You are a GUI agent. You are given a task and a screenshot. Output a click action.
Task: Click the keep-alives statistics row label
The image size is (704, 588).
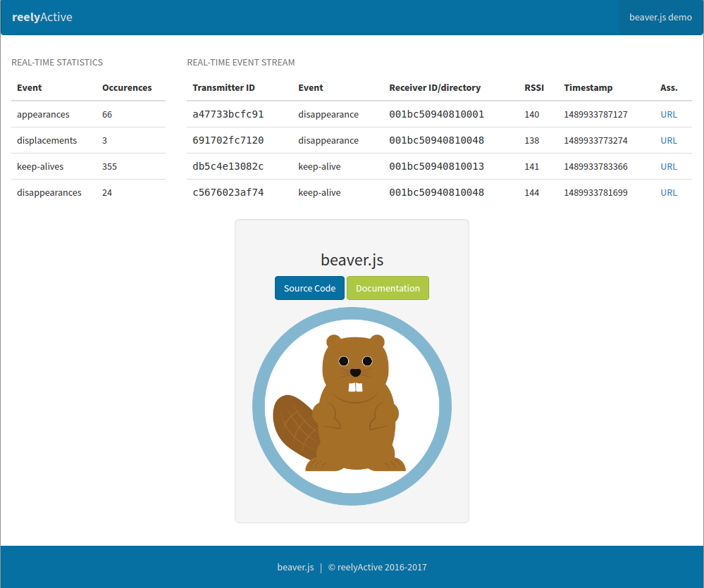[40, 166]
